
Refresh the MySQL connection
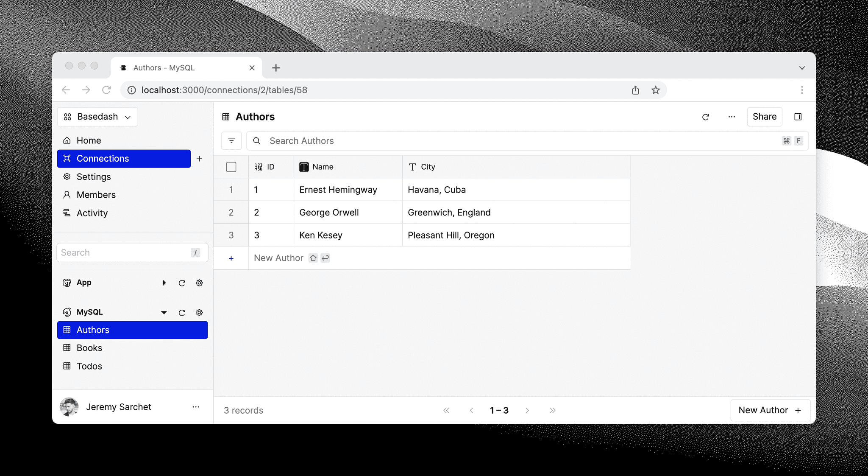(182, 312)
